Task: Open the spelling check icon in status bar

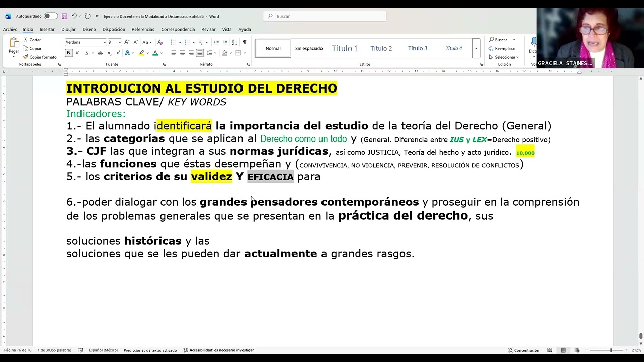Action: pos(80,350)
